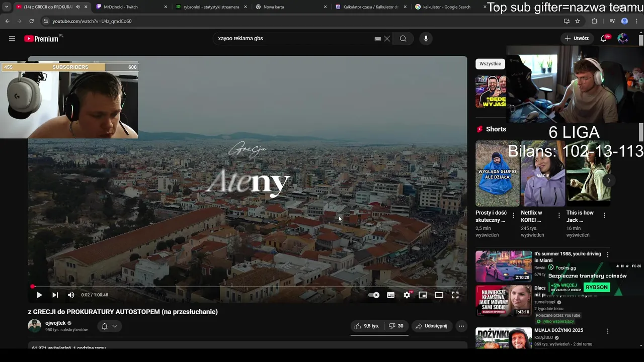Viewport: 644px width, 362px height.
Task: Share video via Udostępnij button
Action: coord(432,326)
